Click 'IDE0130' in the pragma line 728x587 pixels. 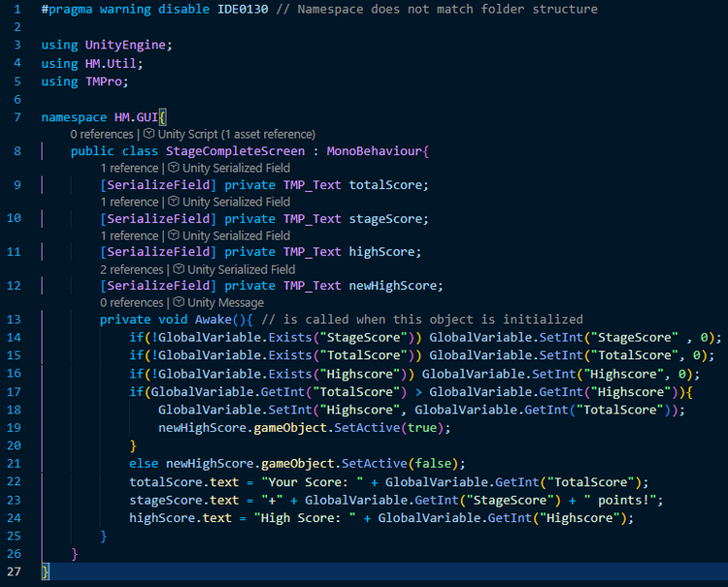tap(243, 10)
